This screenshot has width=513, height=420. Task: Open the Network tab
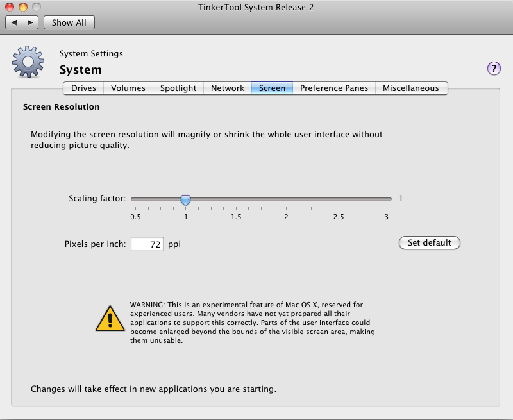tap(228, 88)
